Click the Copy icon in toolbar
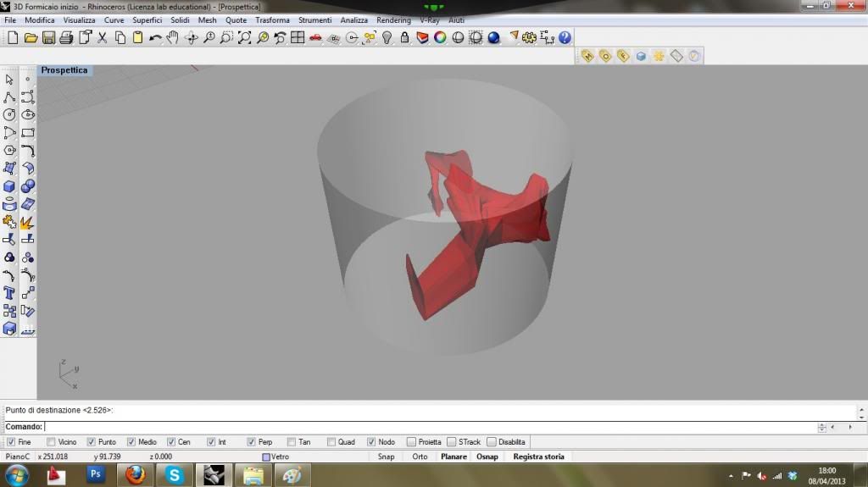The width and height of the screenshot is (868, 487). (x=120, y=37)
